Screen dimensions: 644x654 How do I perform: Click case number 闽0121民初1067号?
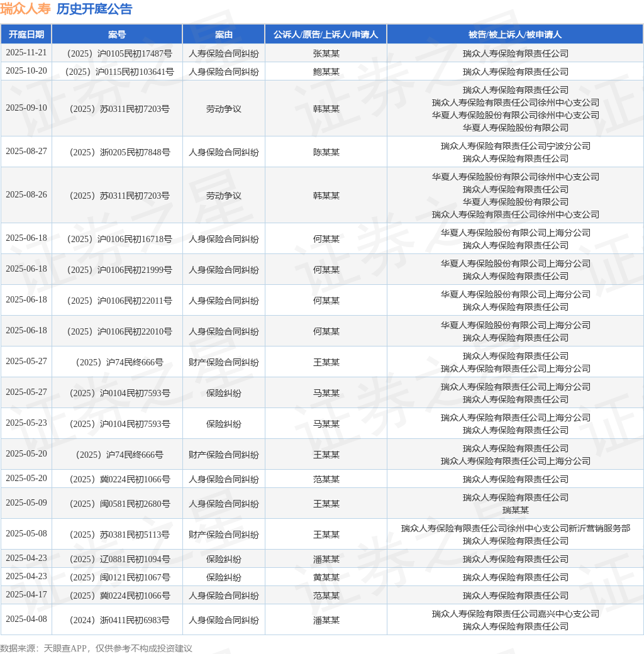coord(119,578)
